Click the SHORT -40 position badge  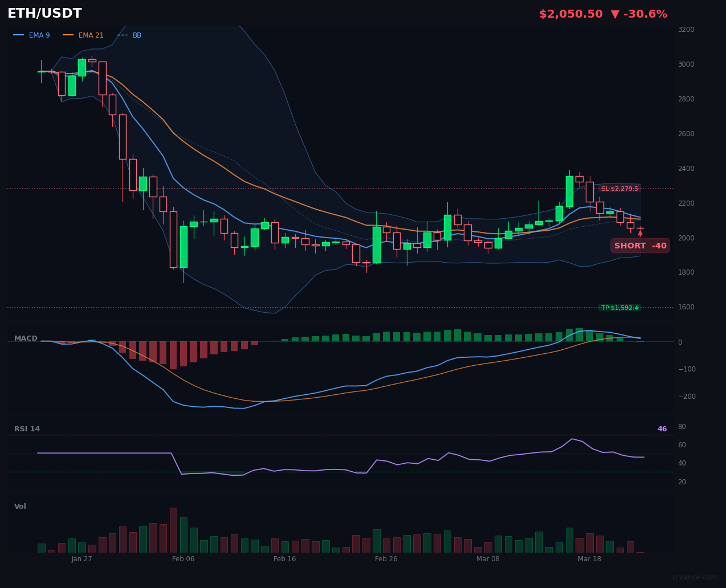coord(640,246)
